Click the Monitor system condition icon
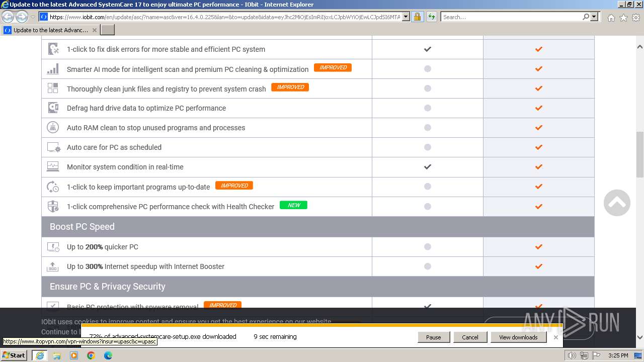Viewport: 644px width, 362px height. tap(53, 166)
